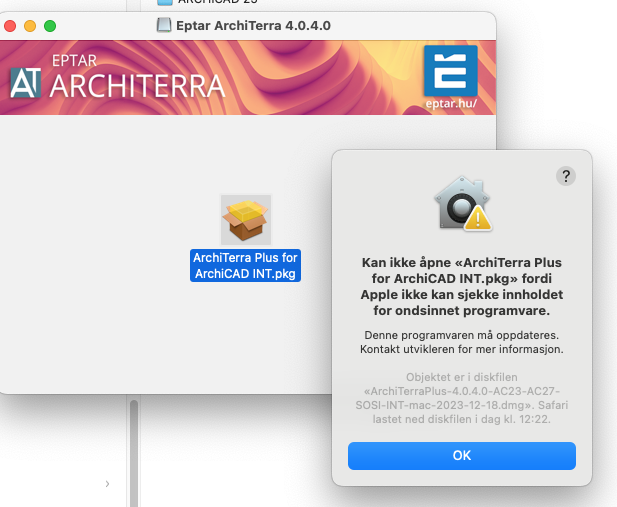Select the ArchiTerra Plus for ArchiCAD INT.pkg filename label
This screenshot has height=507, width=617.
point(245,266)
